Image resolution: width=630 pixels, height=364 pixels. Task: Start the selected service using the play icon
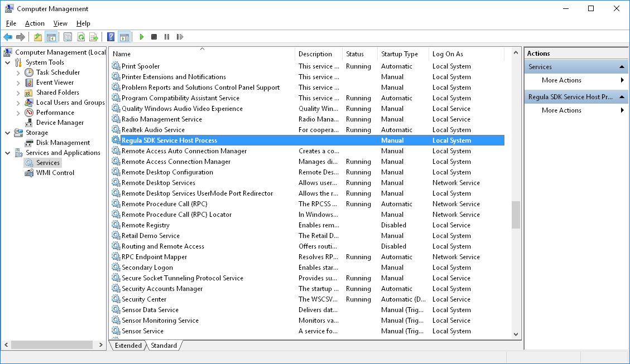[141, 37]
